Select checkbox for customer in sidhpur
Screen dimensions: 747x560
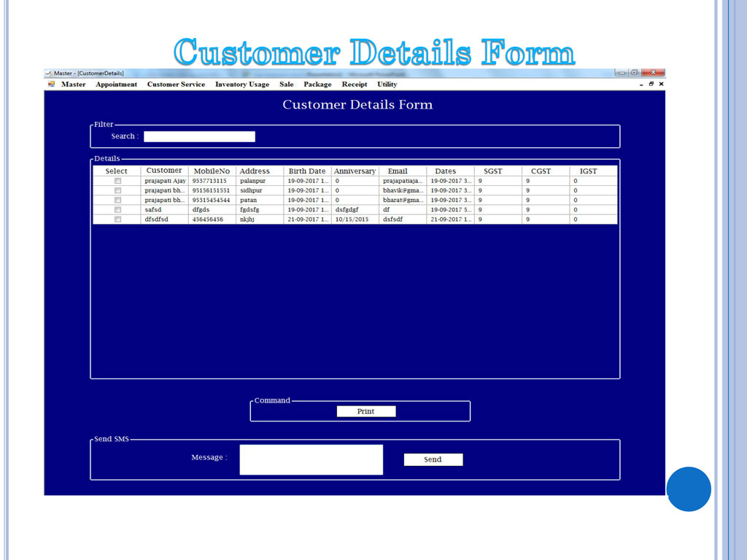[117, 190]
